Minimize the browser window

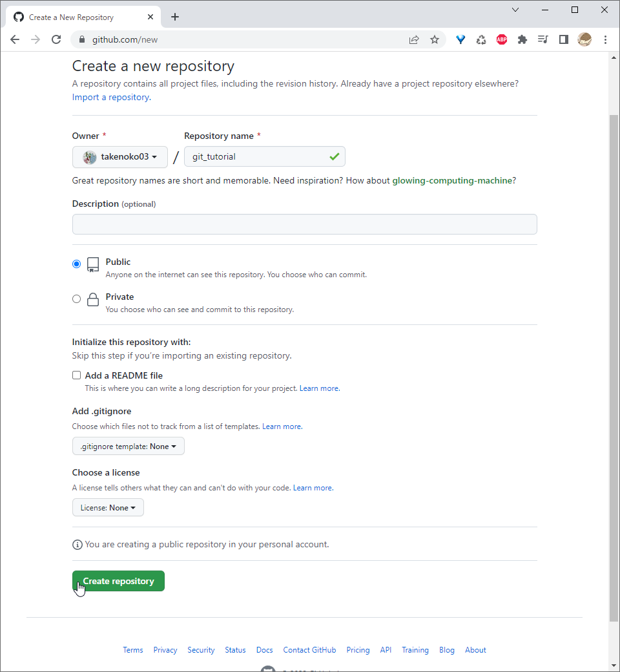[x=545, y=10]
